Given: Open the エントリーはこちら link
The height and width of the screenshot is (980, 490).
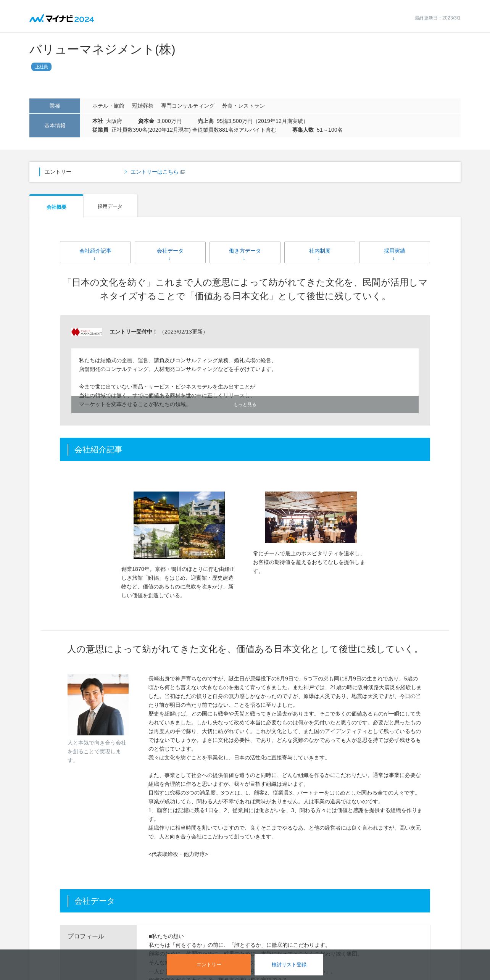Looking at the screenshot, I should coord(155,172).
